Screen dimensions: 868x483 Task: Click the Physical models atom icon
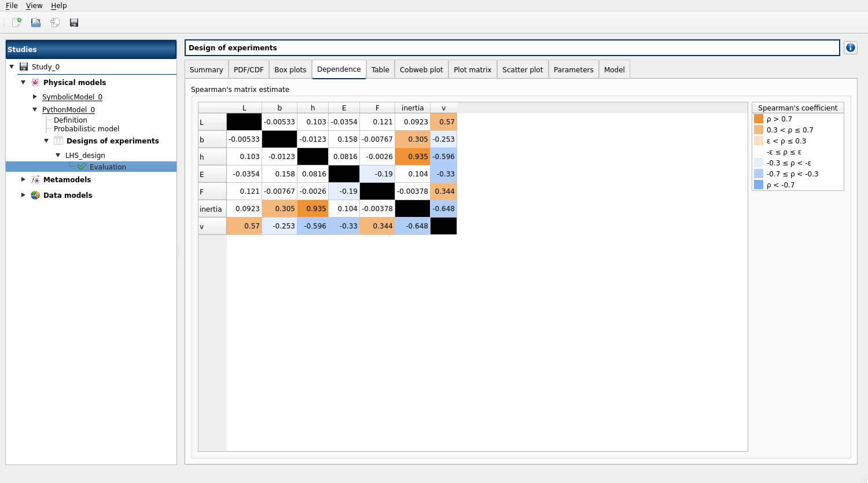point(35,82)
